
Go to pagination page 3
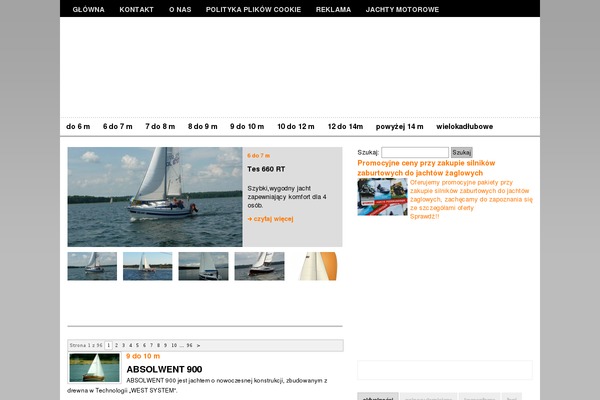(x=124, y=345)
